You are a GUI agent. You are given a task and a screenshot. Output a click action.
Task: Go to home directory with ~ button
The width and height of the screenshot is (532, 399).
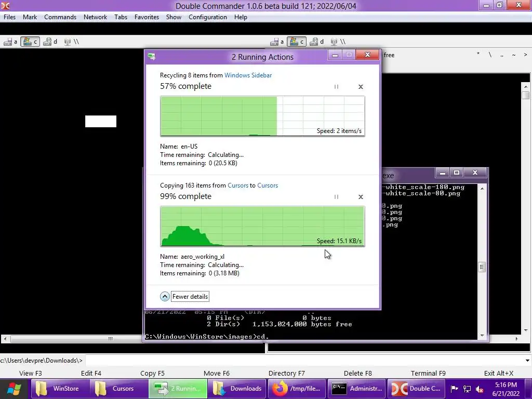tap(514, 55)
